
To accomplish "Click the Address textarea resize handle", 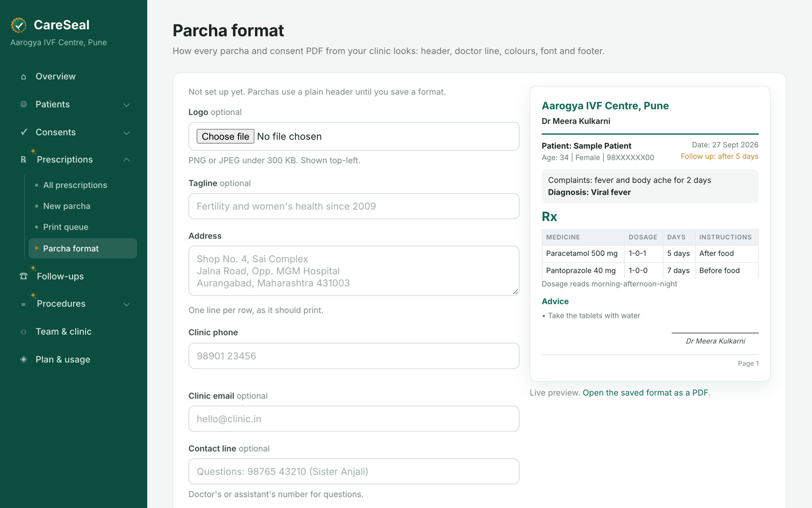I will click(x=515, y=292).
